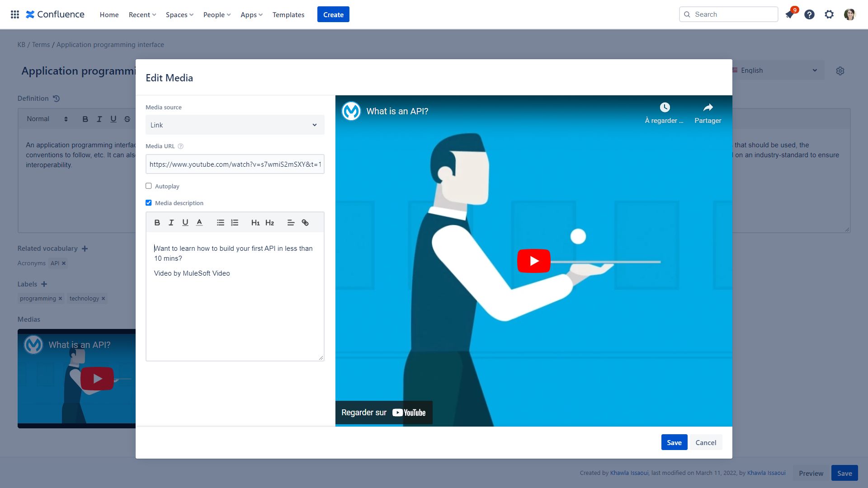The width and height of the screenshot is (868, 488).
Task: Open the text color picker in the description toolbar
Action: [199, 222]
